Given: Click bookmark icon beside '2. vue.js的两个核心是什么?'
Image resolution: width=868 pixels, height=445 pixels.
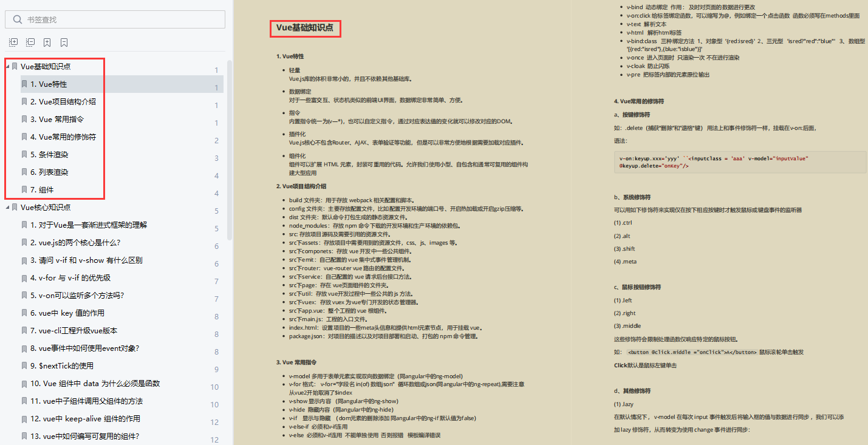Looking at the screenshot, I should (24, 243).
